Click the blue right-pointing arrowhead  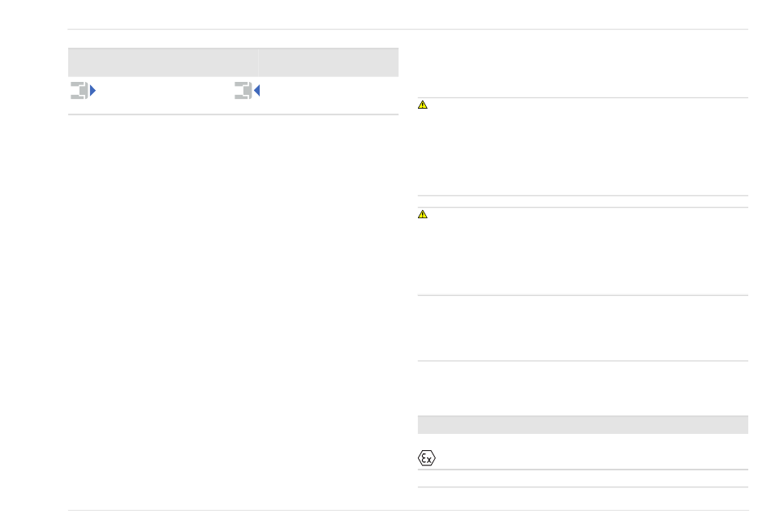coord(93,90)
